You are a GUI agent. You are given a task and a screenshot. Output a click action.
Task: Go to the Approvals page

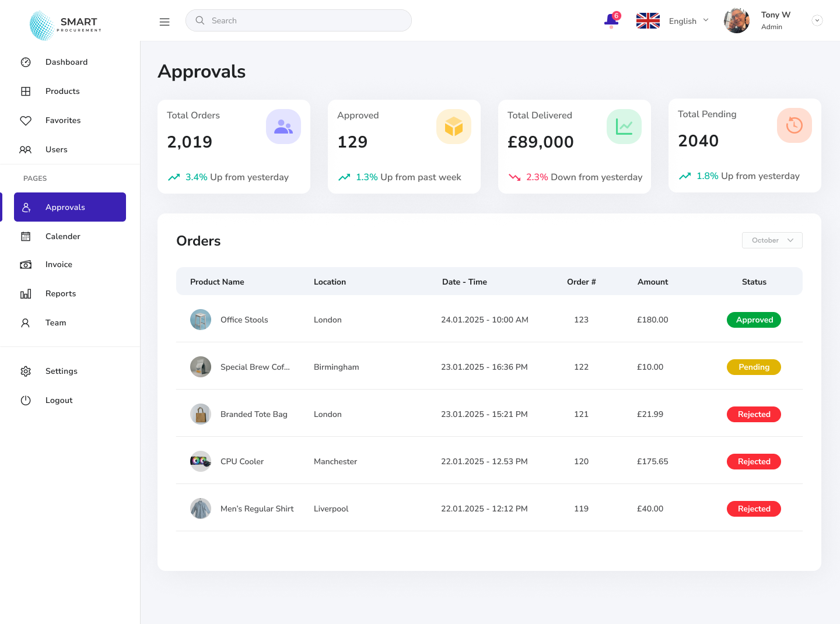(70, 207)
